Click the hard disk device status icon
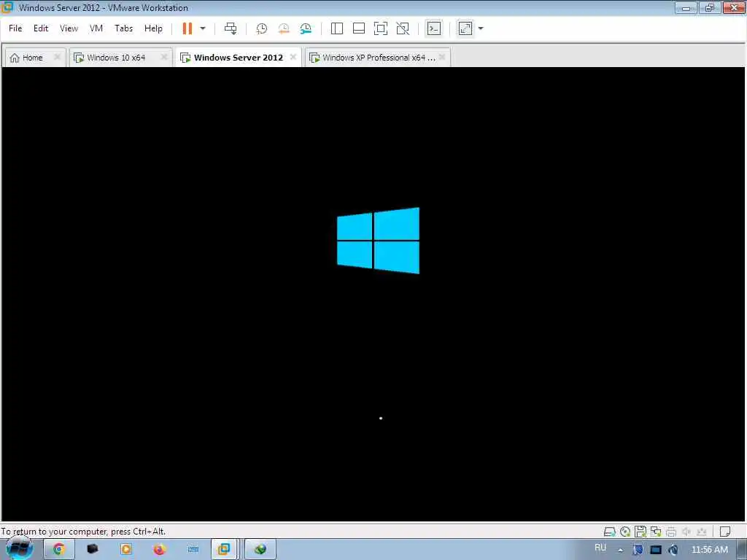This screenshot has height=560, width=747. (609, 532)
